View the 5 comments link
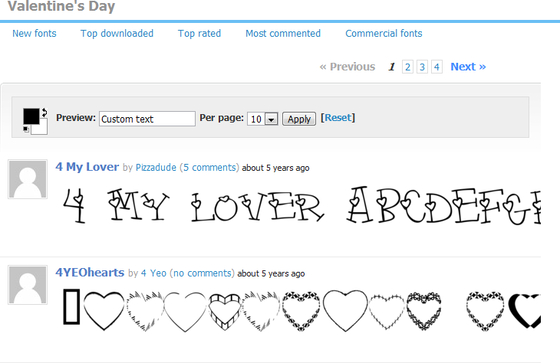Viewport: 560px width, 363px height. click(x=209, y=168)
